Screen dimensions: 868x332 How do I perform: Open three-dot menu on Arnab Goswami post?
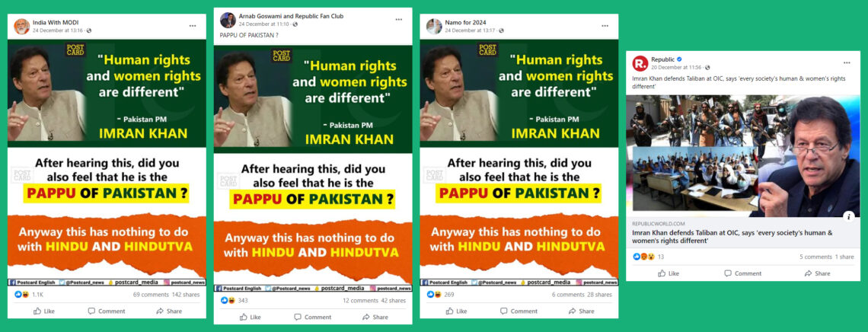[398, 19]
